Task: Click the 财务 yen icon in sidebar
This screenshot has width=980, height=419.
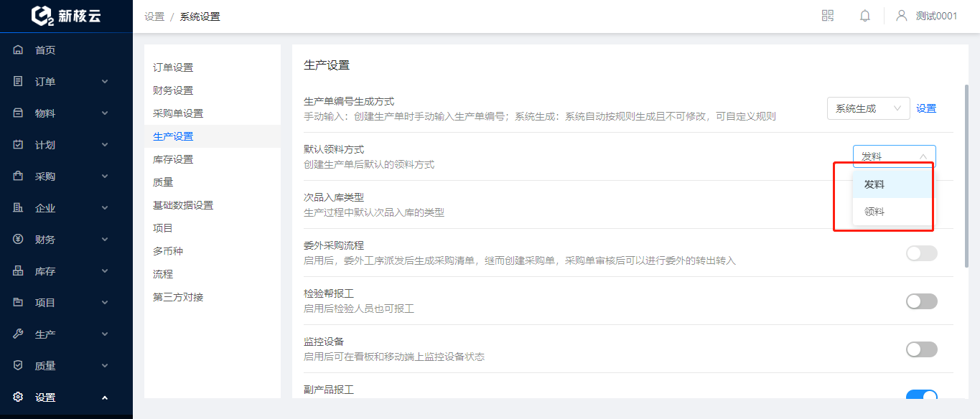Action: (19, 240)
